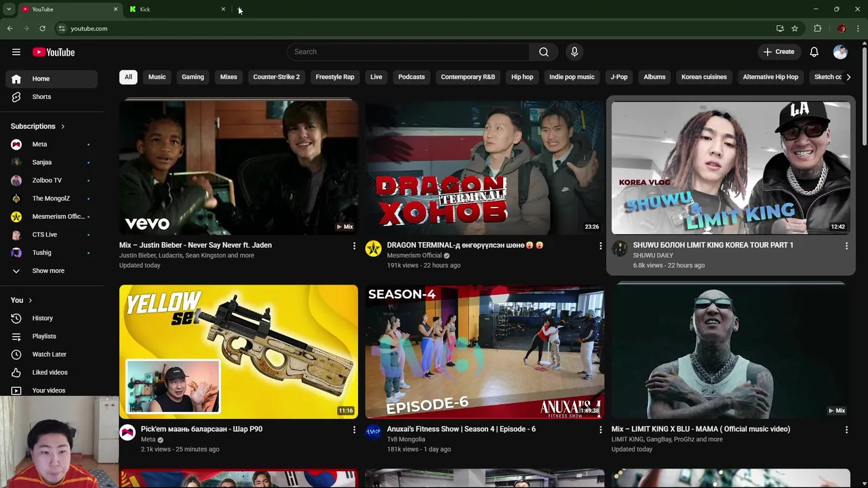Viewport: 868px width, 488px height.
Task: Open a new browser tab
Action: click(x=239, y=9)
